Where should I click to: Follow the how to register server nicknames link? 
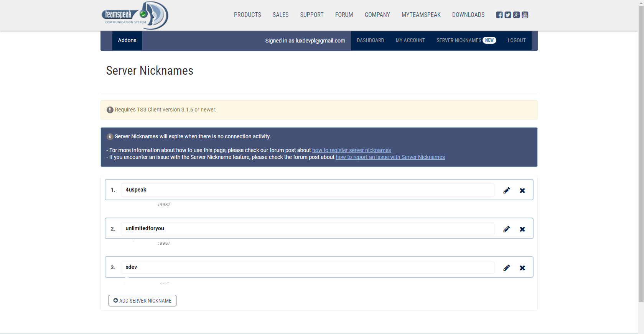[351, 150]
